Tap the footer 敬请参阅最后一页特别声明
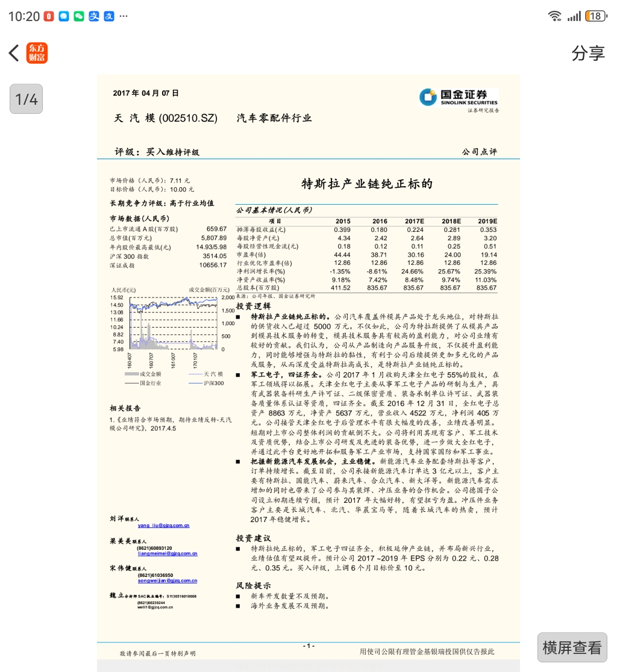 click(x=157, y=653)
